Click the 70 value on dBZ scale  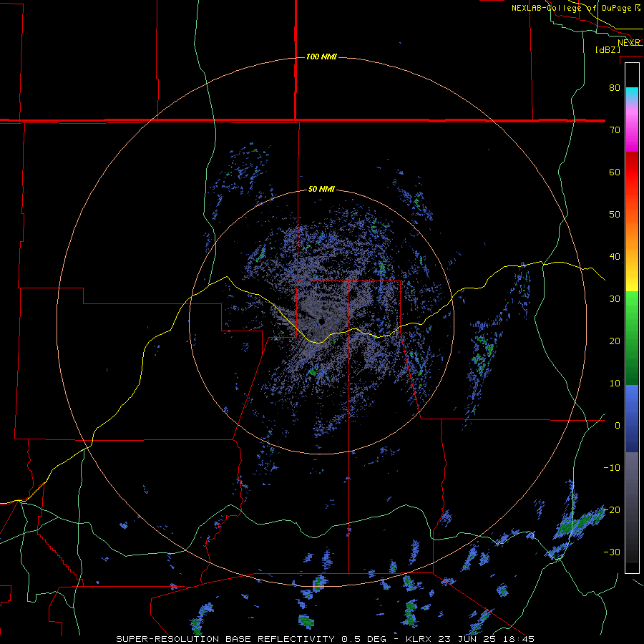pyautogui.click(x=615, y=130)
